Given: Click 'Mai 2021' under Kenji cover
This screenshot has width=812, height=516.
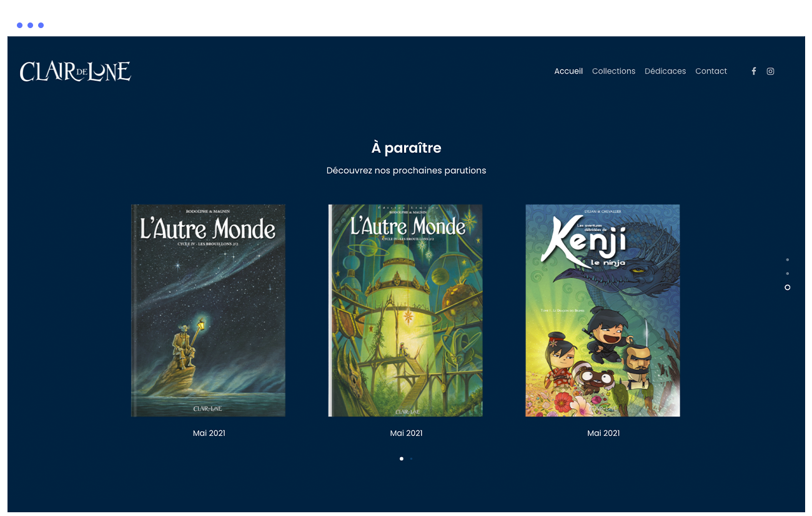Looking at the screenshot, I should coord(603,433).
